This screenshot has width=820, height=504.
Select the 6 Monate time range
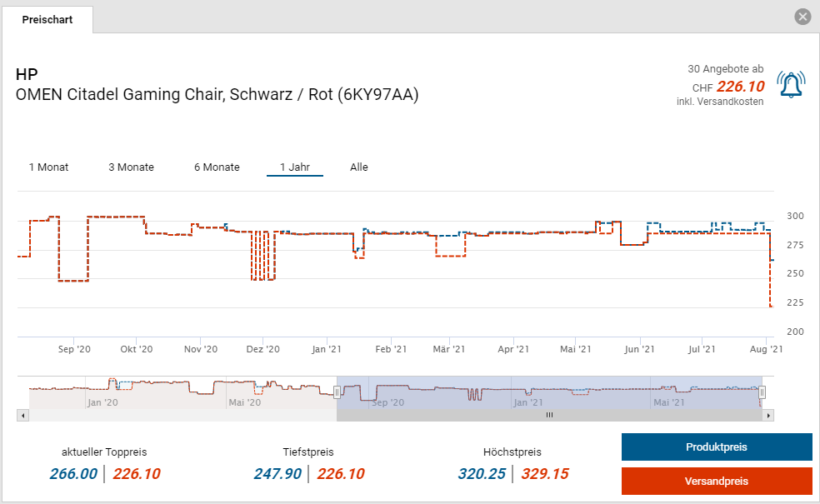point(217,167)
